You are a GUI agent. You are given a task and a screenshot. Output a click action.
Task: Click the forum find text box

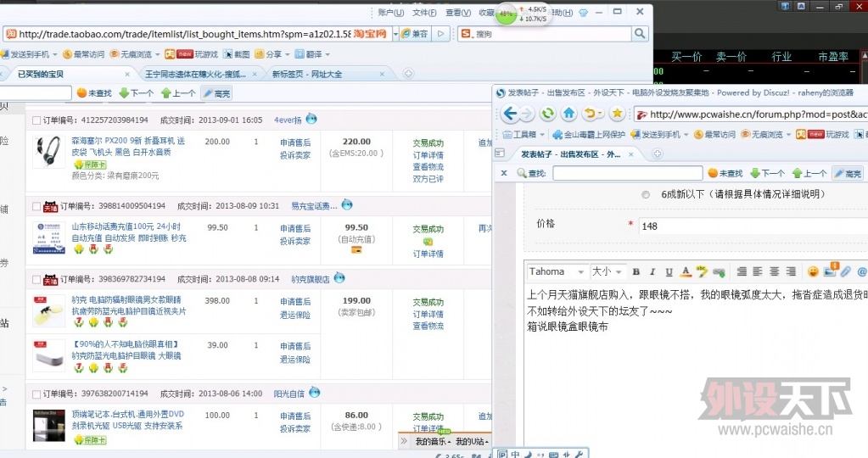point(628,173)
